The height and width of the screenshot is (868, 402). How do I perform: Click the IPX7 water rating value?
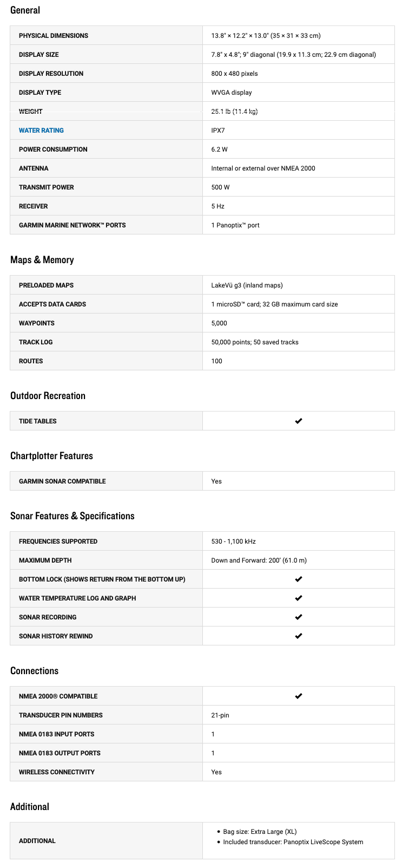pos(218,130)
